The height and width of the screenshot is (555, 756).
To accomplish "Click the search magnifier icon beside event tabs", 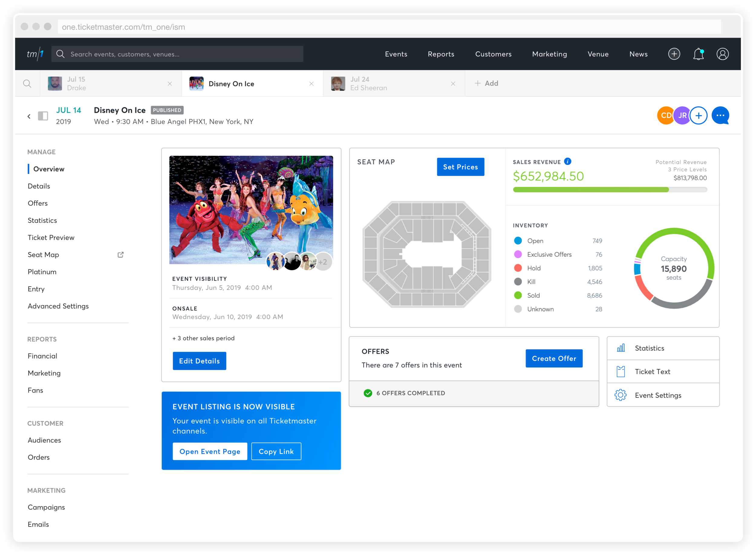I will coord(27,84).
